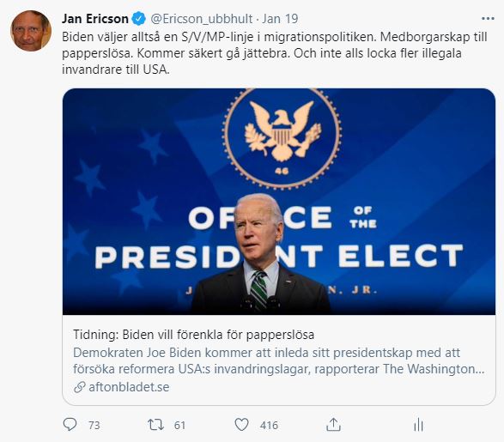Viewport: 504px width, 442px height.
Task: Click the blue verified badge
Action: pos(139,19)
